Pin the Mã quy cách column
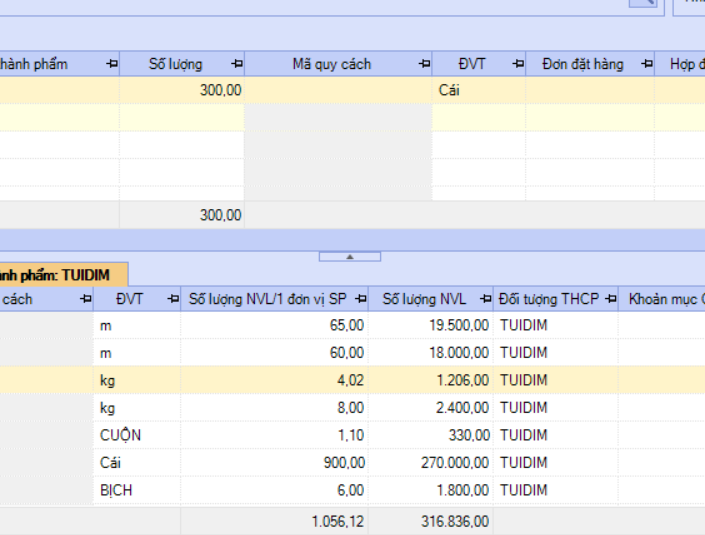This screenshot has width=705, height=535. (423, 64)
